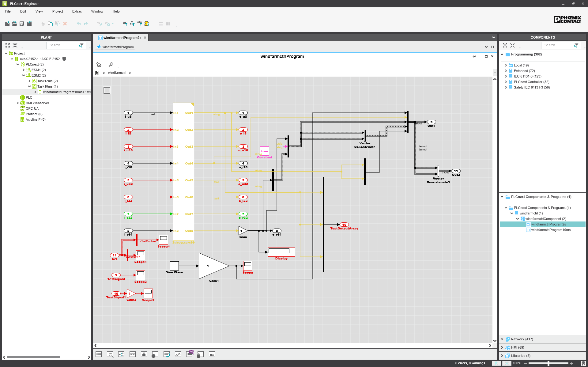The width and height of the screenshot is (588, 367).
Task: Expand the Local (19) category
Action: [x=506, y=65]
